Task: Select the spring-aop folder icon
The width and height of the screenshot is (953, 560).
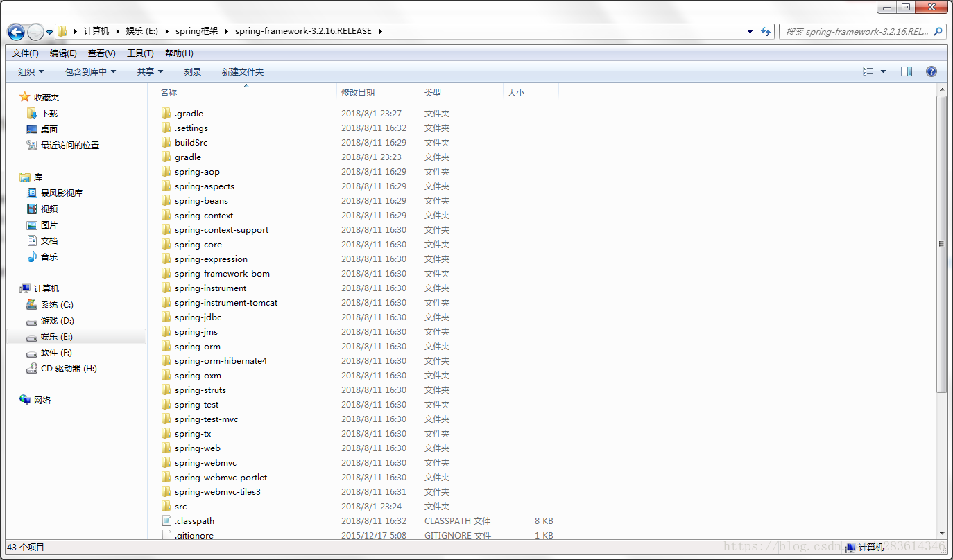Action: click(x=166, y=171)
